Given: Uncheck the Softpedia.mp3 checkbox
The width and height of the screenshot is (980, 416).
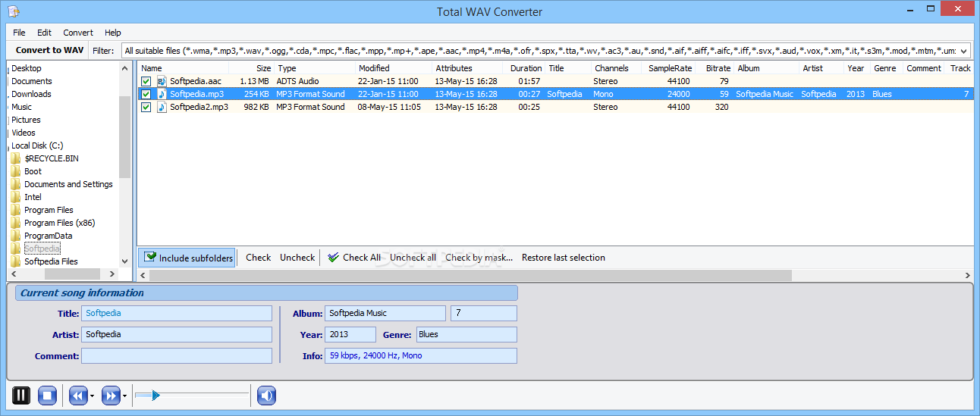Looking at the screenshot, I should (146, 94).
